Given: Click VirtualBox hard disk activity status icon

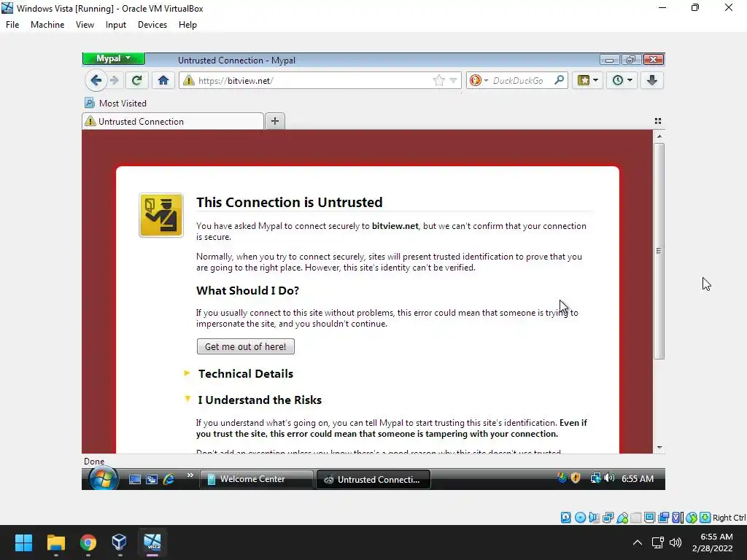Looking at the screenshot, I should pyautogui.click(x=565, y=518).
